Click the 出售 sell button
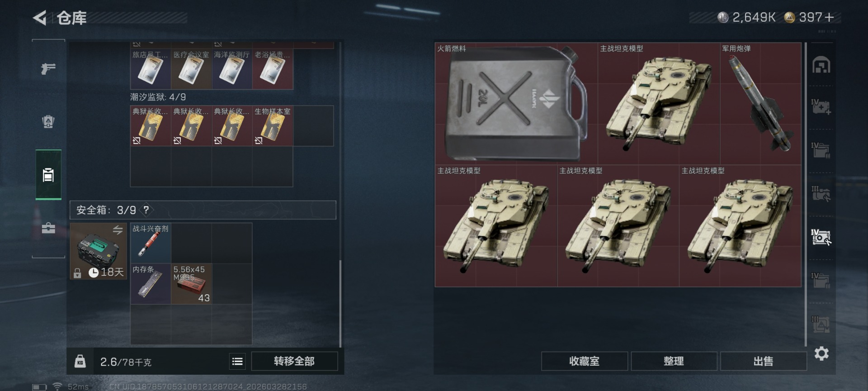Screen dimensions: 868x391 click(x=763, y=361)
